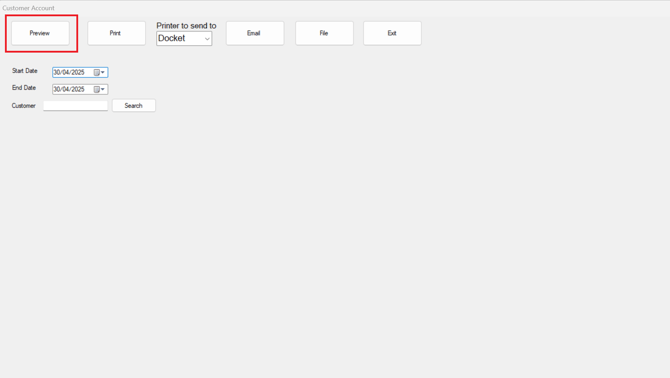Click the 'Printer to send to' label
Viewport: 670px width, 378px height.
(186, 26)
